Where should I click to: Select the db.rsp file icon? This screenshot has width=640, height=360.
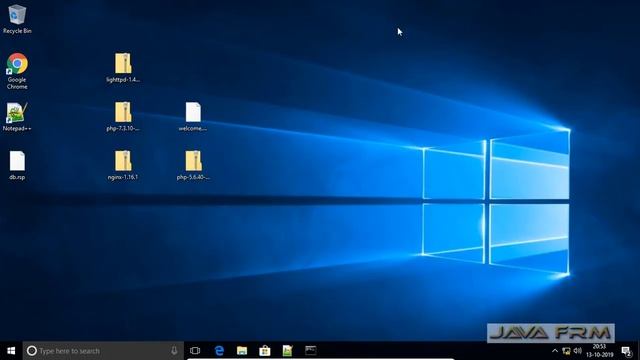(17, 165)
